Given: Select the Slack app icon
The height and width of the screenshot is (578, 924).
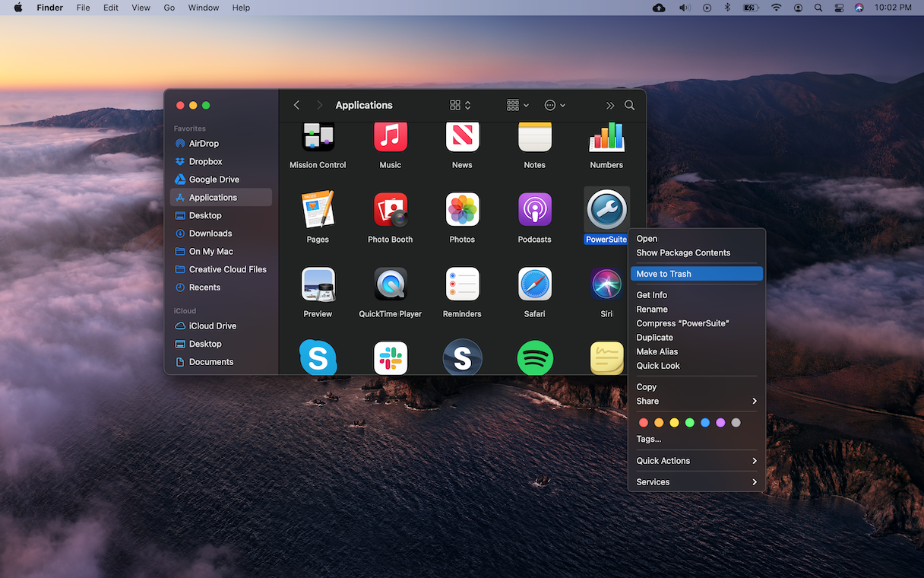Looking at the screenshot, I should coord(390,357).
